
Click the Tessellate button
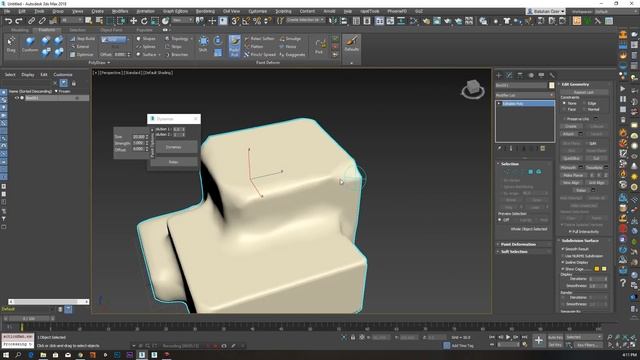pyautogui.click(x=594, y=167)
